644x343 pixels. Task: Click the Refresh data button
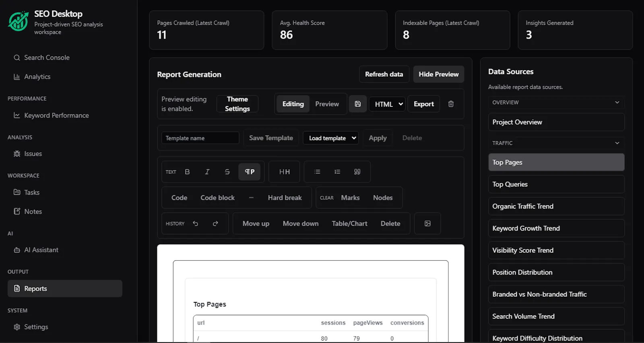point(384,74)
